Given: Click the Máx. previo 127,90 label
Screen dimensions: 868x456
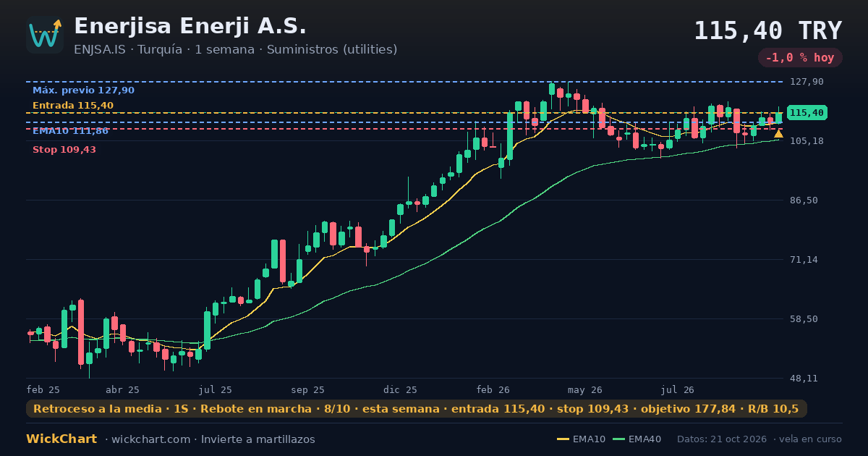Looking at the screenshot, I should coord(83,90).
